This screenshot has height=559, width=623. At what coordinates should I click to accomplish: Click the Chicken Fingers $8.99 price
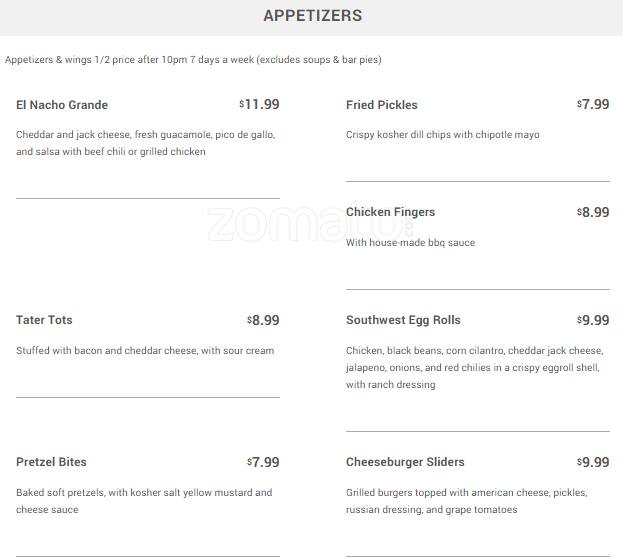pyautogui.click(x=593, y=212)
